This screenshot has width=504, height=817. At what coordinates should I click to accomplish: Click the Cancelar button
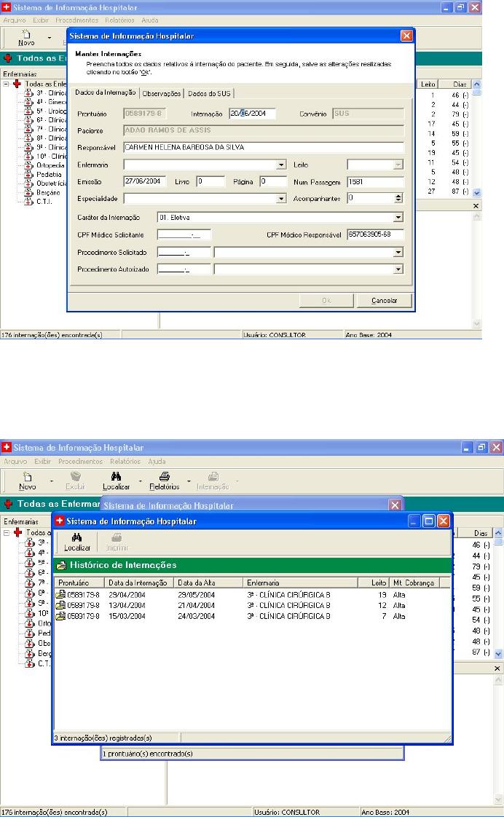[384, 301]
